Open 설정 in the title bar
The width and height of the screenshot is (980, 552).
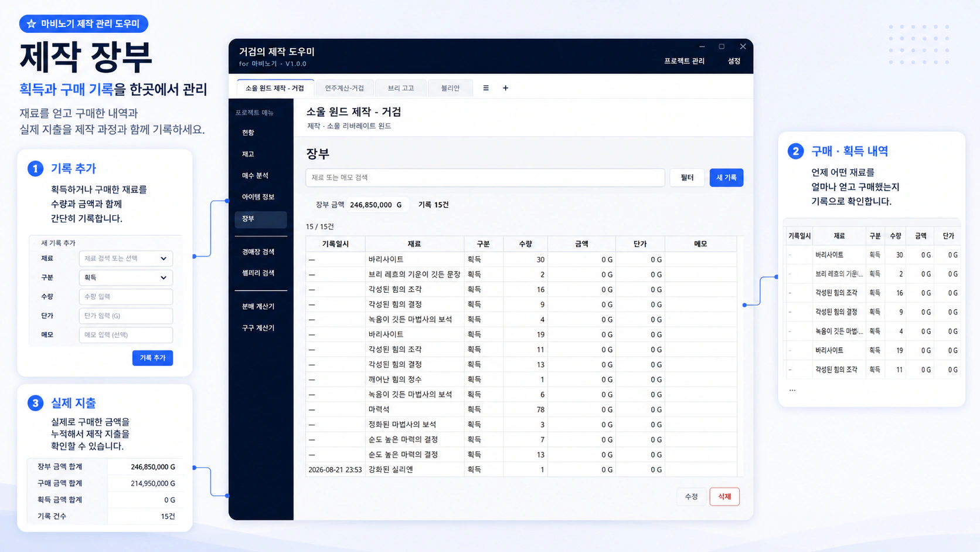[734, 61]
